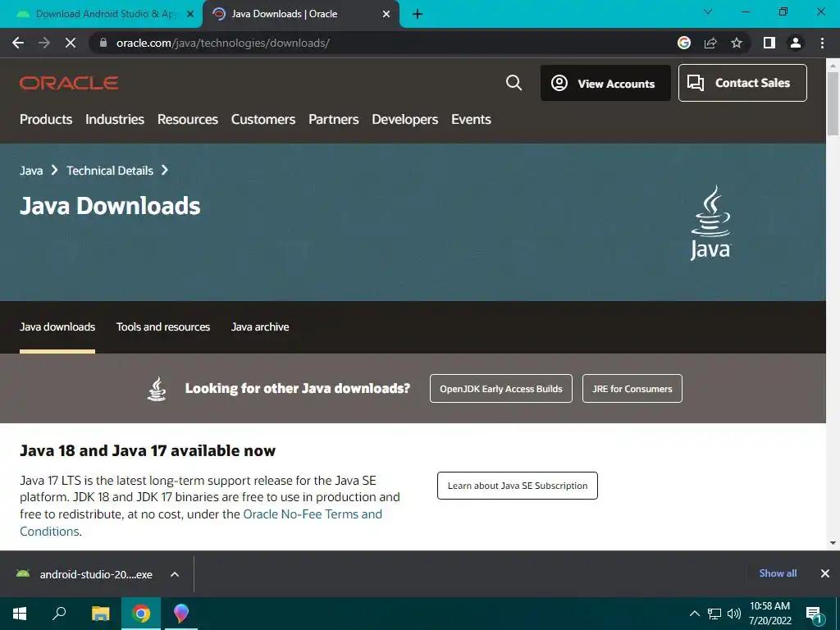Click Contact Sales button
The height and width of the screenshot is (630, 840).
point(742,83)
